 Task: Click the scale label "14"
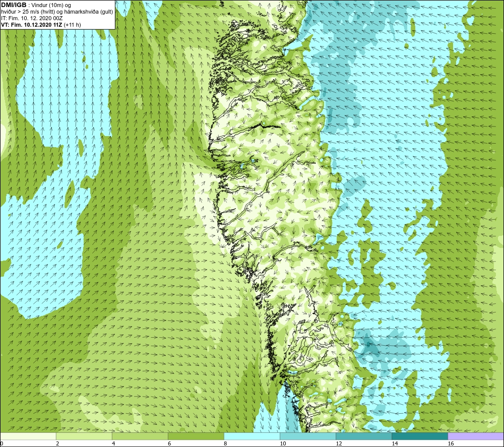coord(395,444)
